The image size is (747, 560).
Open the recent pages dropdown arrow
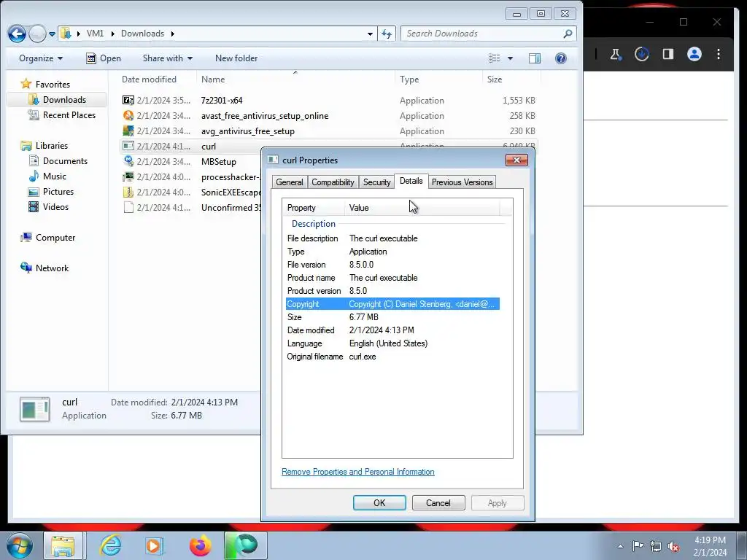coord(52,34)
